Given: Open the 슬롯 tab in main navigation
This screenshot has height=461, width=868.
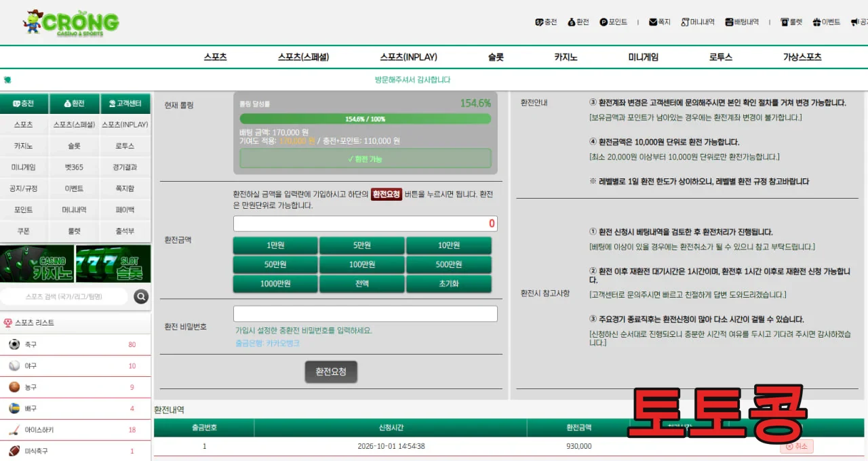Looking at the screenshot, I should pyautogui.click(x=496, y=58).
